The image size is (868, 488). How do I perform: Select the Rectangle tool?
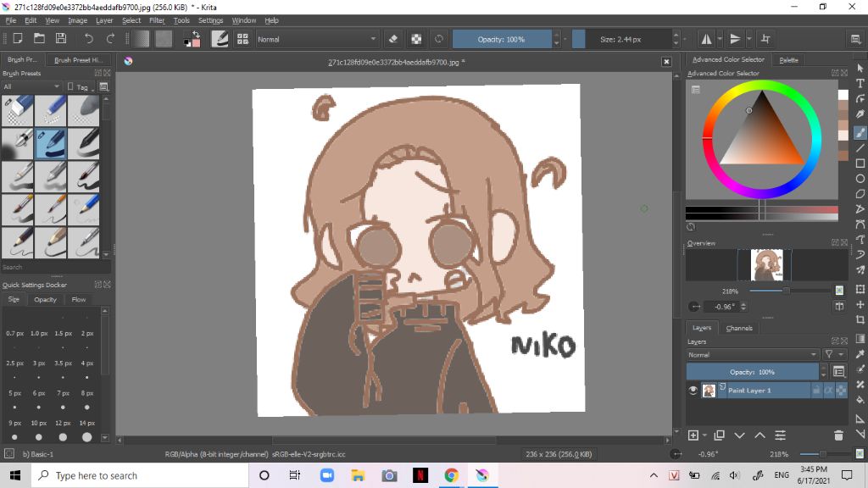860,164
